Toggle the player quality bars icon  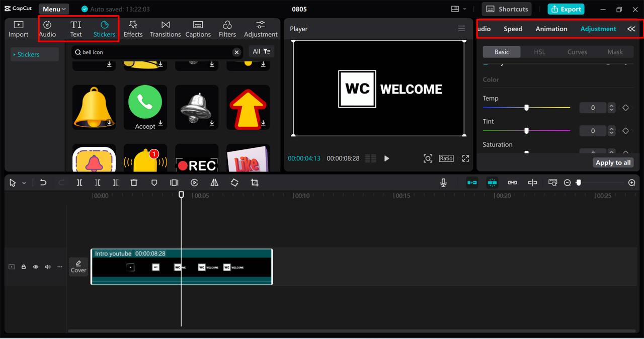click(x=370, y=158)
